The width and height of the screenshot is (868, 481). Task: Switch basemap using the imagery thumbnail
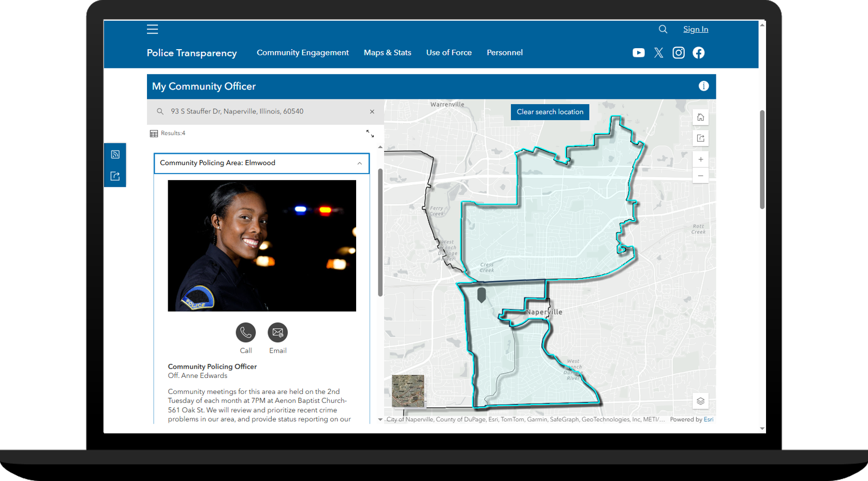tap(408, 391)
